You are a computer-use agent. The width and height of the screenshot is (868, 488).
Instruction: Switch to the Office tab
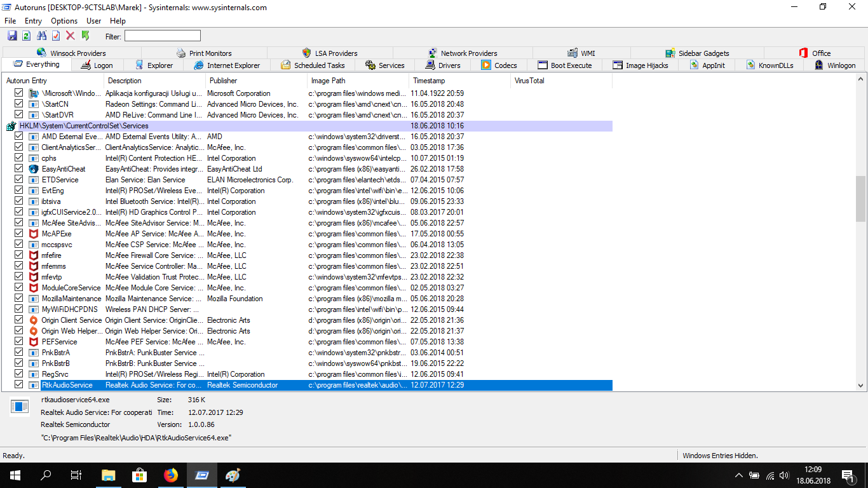click(x=815, y=53)
